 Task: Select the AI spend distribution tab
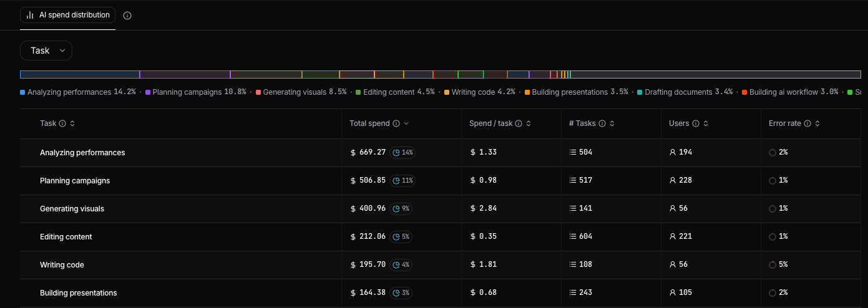click(67, 15)
